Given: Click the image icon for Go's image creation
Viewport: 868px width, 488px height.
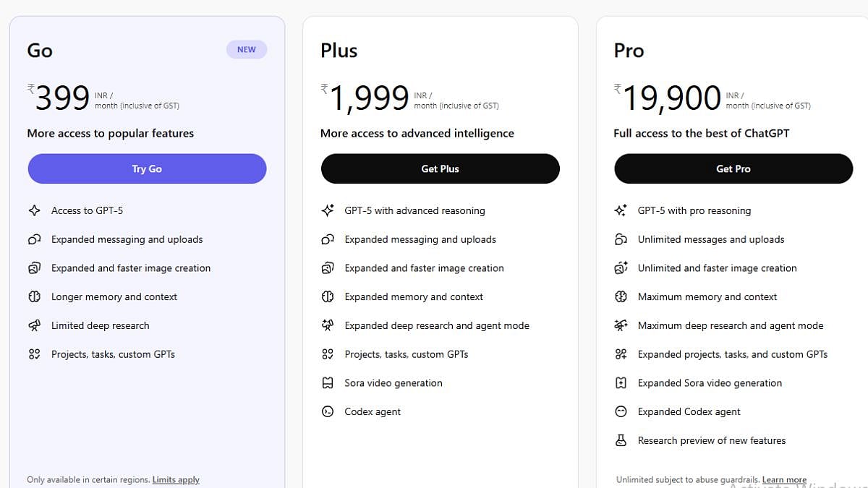Looking at the screenshot, I should (x=34, y=268).
